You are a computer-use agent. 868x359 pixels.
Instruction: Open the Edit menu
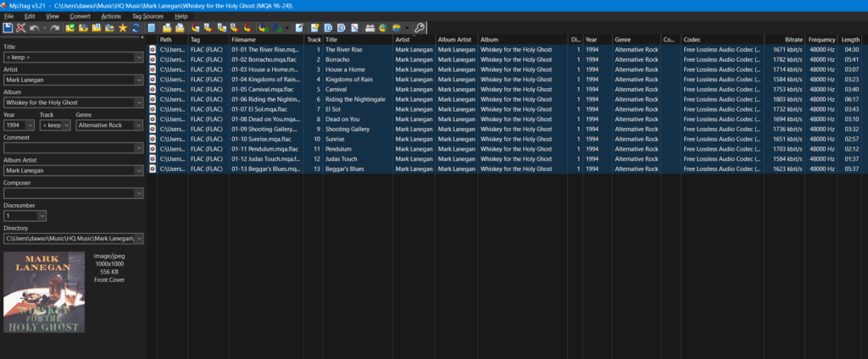(30, 16)
